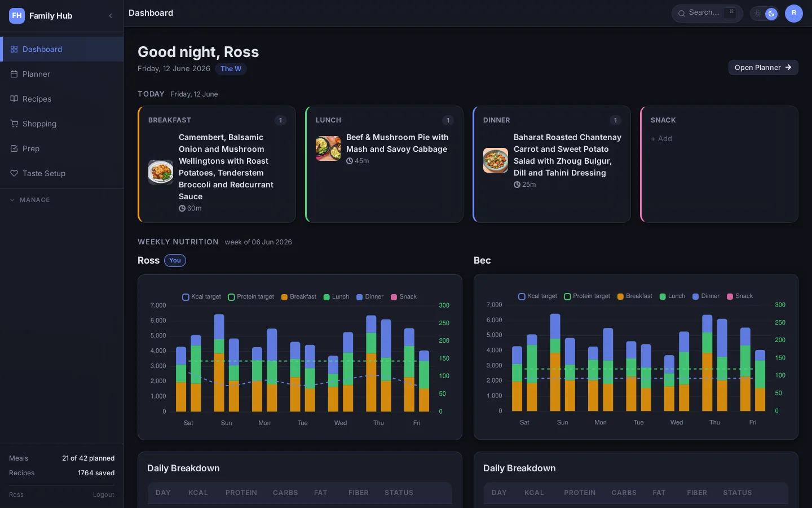The image size is (812, 508).
Task: Click the '1764 saved' recipes count
Action: pos(96,473)
